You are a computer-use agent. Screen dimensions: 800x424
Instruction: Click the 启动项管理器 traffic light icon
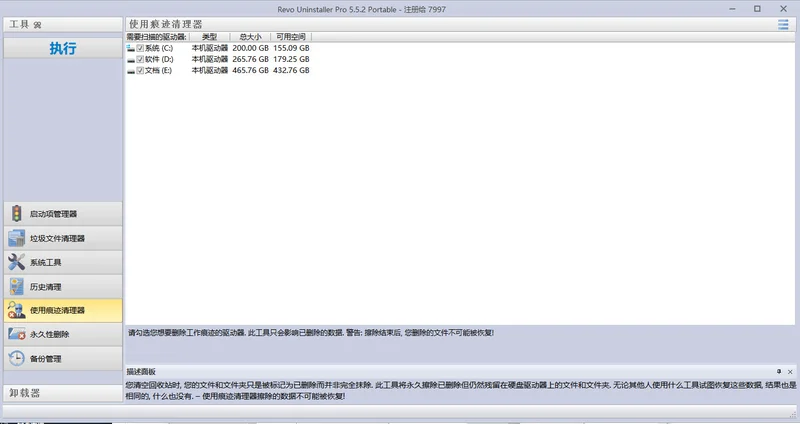[17, 214]
